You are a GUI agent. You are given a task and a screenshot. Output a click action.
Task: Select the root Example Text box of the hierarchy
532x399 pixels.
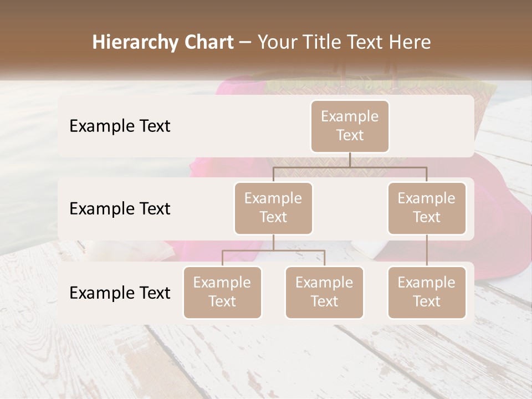click(x=350, y=126)
